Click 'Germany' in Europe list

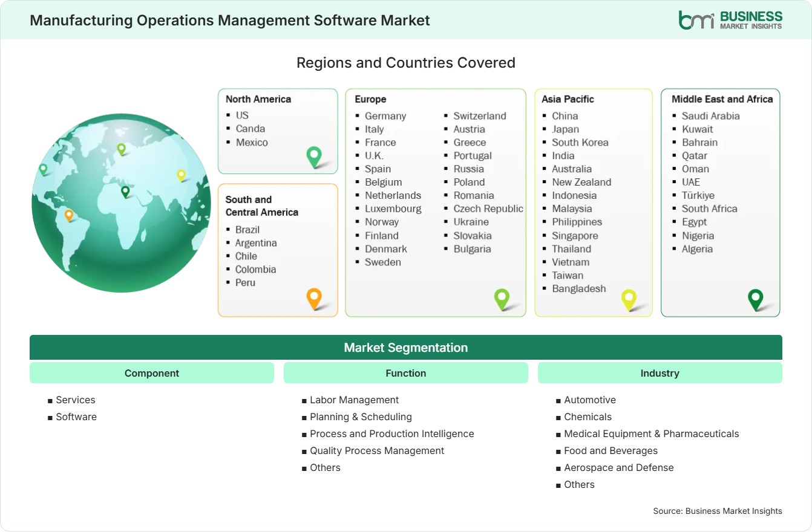point(385,115)
